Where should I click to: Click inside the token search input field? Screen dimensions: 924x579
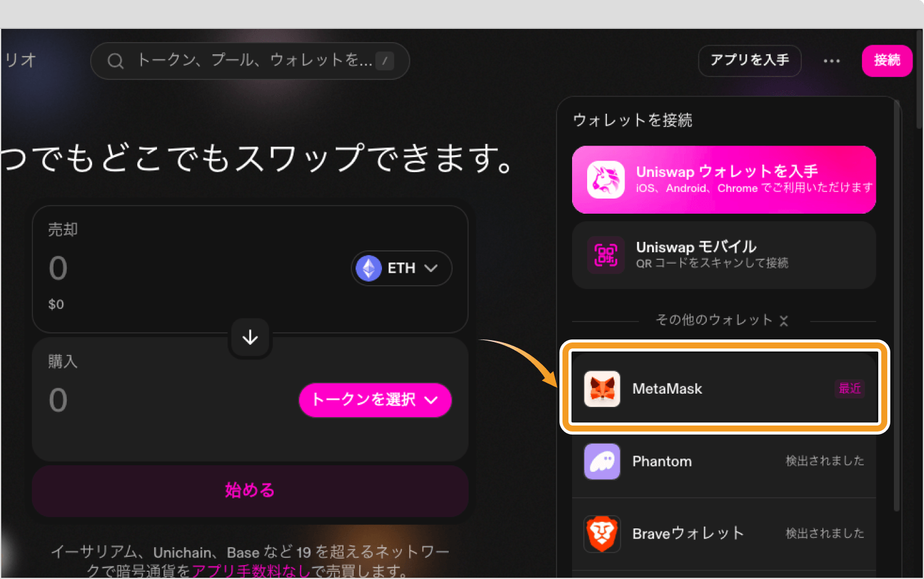point(241,60)
